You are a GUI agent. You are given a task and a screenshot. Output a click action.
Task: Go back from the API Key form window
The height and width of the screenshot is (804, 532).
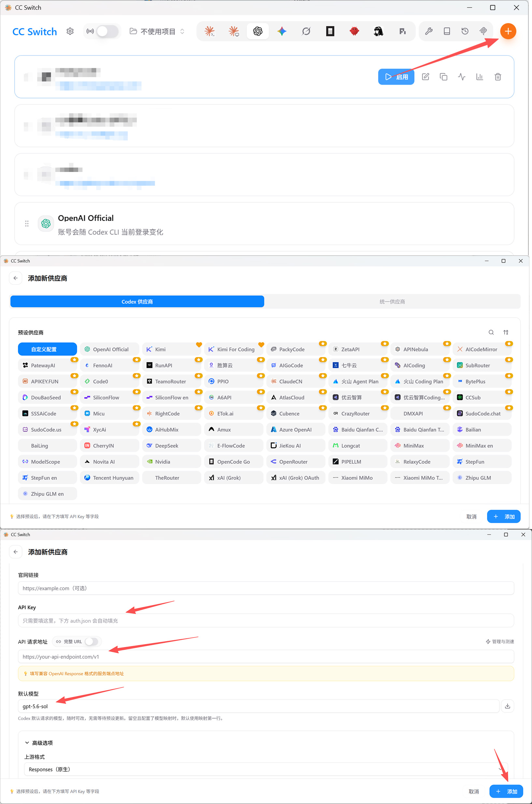[16, 552]
